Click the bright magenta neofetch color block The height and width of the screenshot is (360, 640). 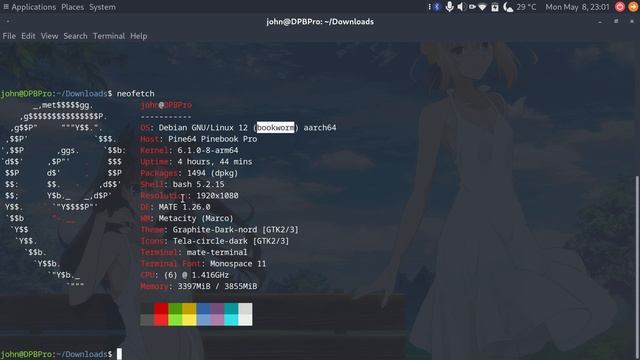pos(217,320)
